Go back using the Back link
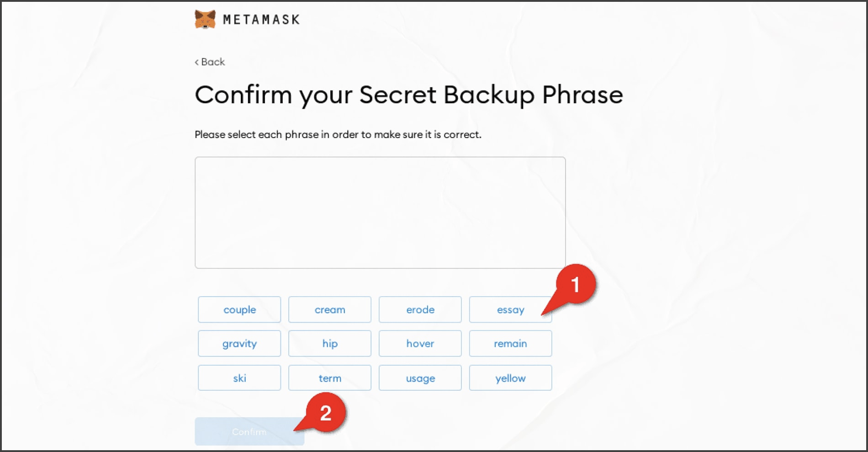Screen dimensions: 868x452 coord(210,62)
